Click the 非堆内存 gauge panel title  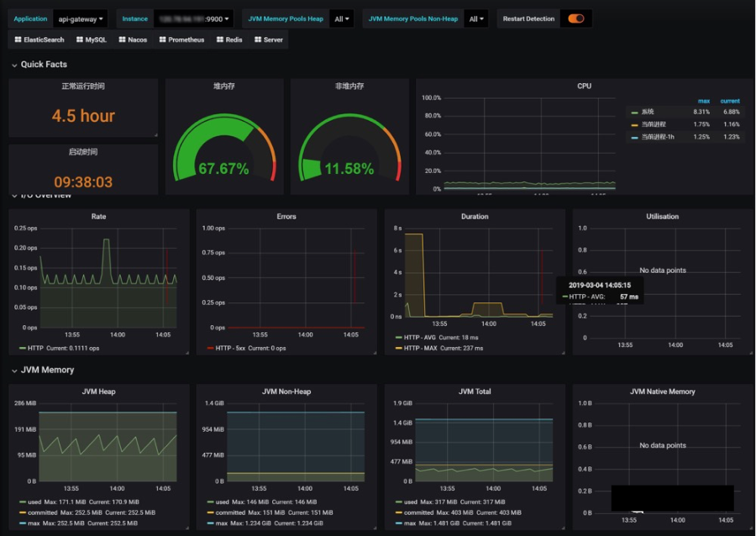coord(349,86)
